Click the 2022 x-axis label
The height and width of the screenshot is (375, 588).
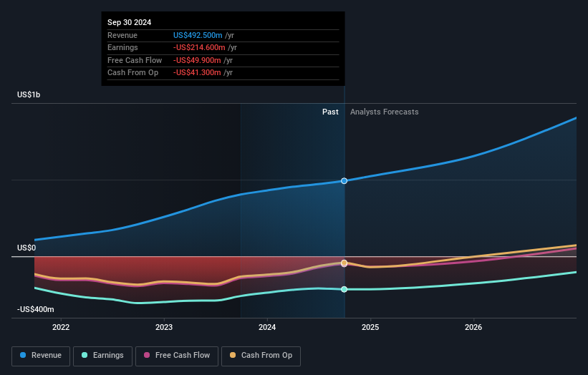click(x=61, y=327)
